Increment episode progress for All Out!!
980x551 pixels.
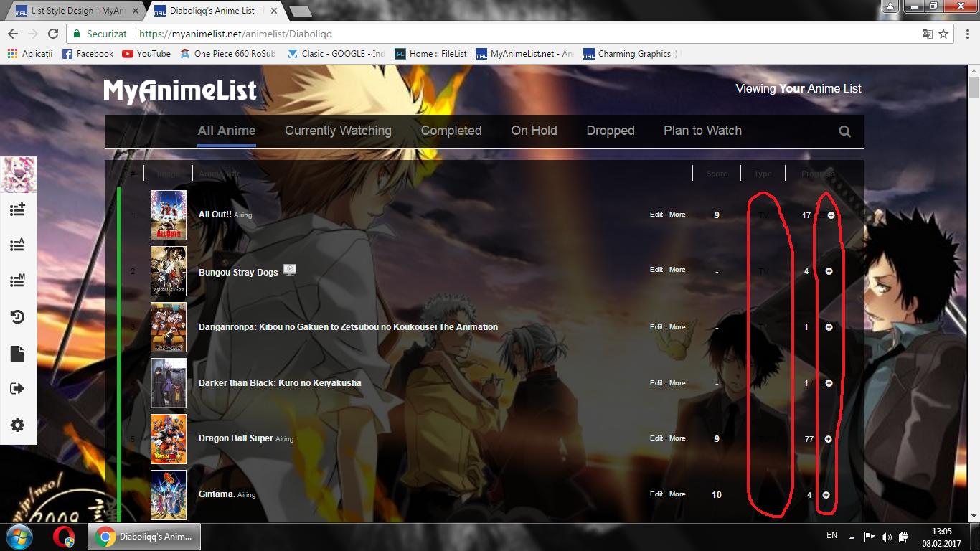coord(831,215)
